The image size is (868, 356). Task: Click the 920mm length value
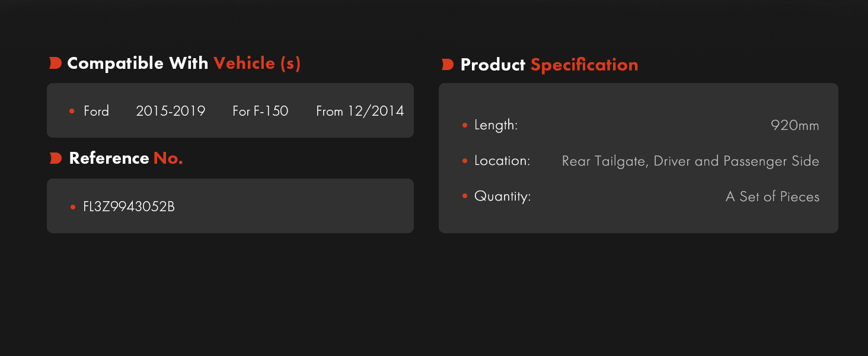[x=795, y=125]
